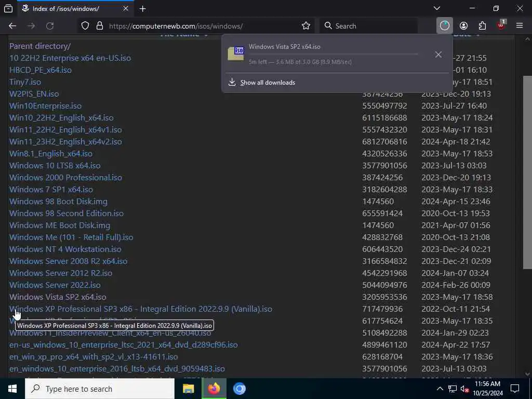The height and width of the screenshot is (399, 532).
Task: Click Windows Server 2008 R2 x64.iso
Action: click(68, 261)
